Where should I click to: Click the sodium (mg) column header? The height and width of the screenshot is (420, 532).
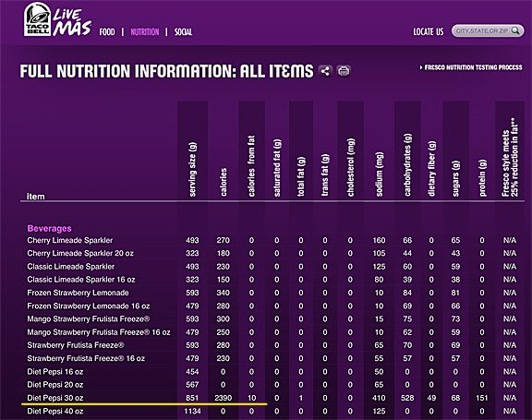[379, 174]
